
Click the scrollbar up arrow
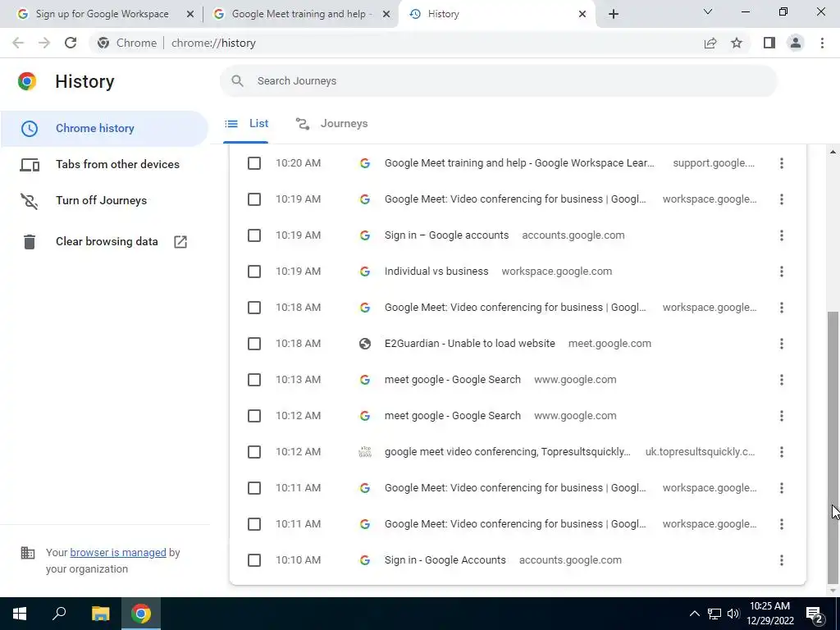[833, 153]
